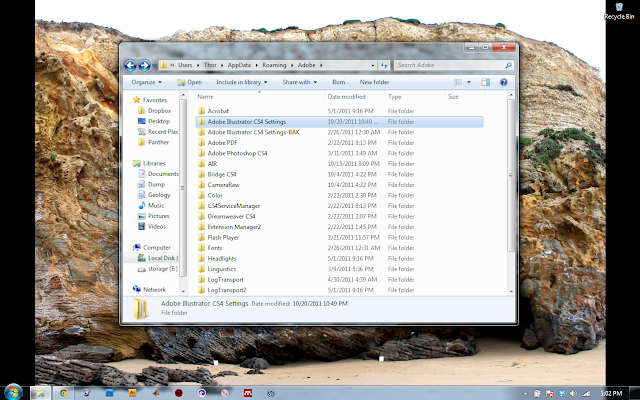Click the Roaming breadcrumb segment
The height and width of the screenshot is (400, 640).
(x=274, y=65)
